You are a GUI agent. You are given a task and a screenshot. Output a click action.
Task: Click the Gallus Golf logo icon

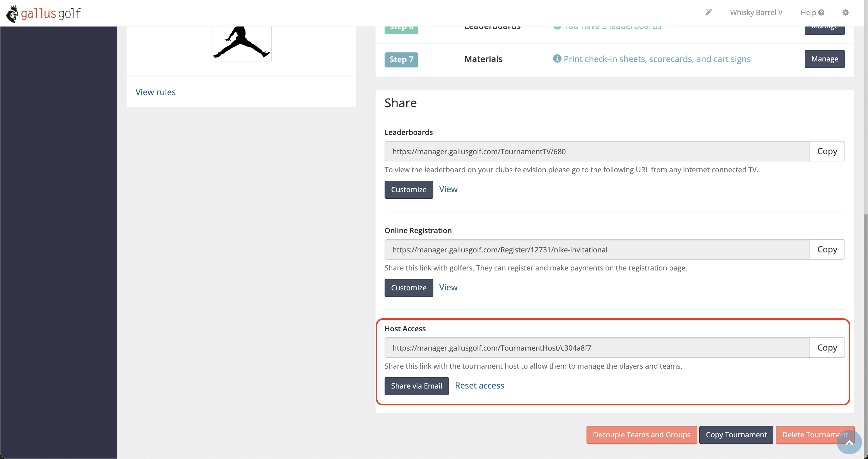click(x=11, y=12)
